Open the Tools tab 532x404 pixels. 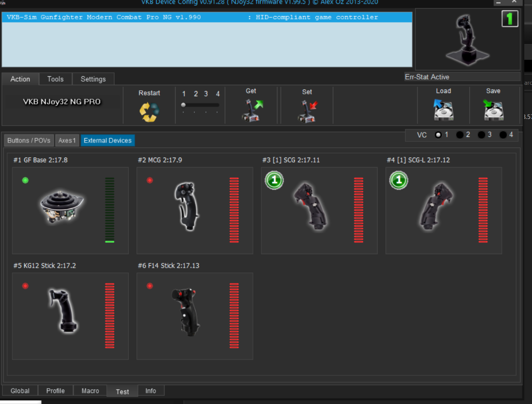point(55,79)
